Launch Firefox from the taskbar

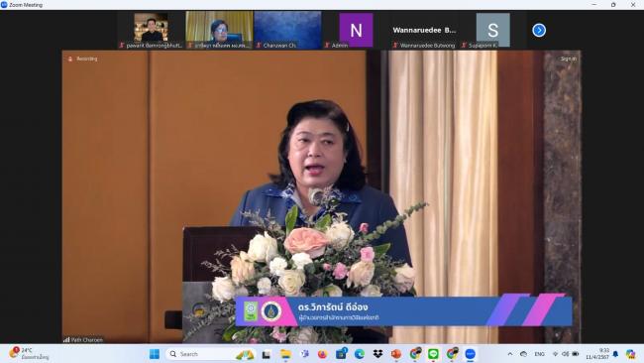click(x=322, y=354)
